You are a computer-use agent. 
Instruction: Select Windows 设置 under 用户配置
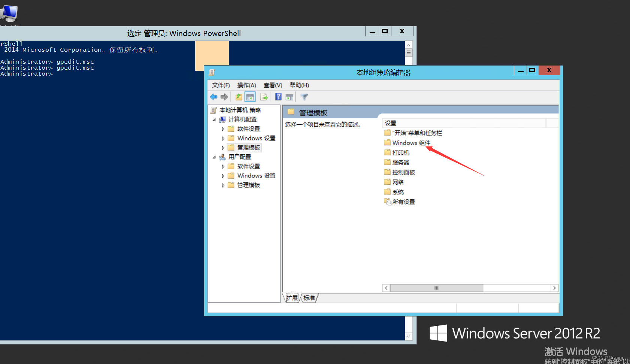pos(256,176)
